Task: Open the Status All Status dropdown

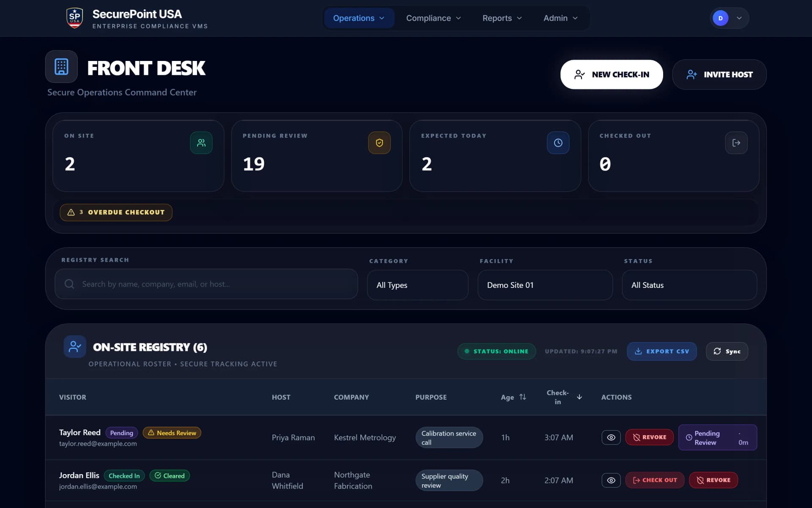Action: (x=689, y=285)
